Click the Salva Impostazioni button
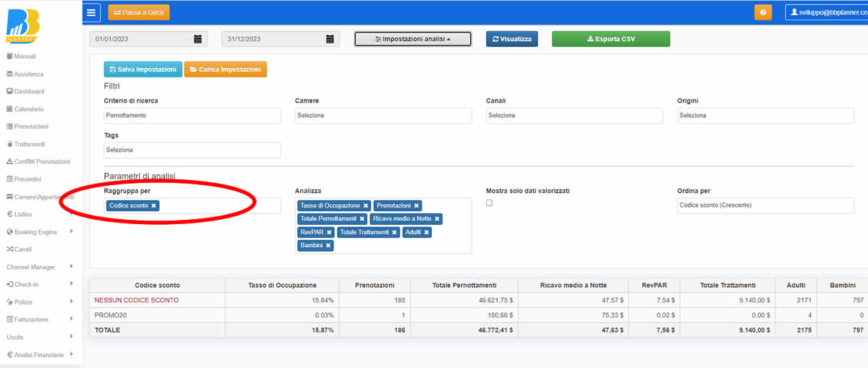 142,69
